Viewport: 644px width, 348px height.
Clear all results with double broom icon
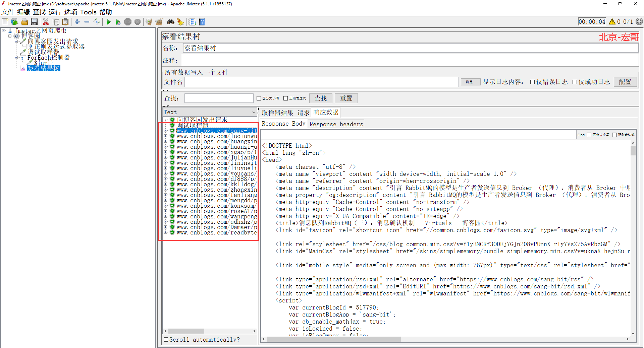[159, 22]
